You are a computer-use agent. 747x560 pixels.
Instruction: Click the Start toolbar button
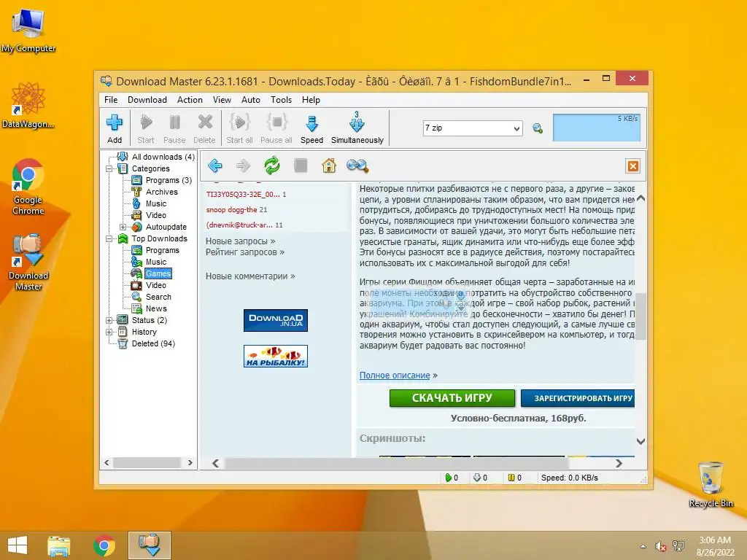pyautogui.click(x=146, y=128)
